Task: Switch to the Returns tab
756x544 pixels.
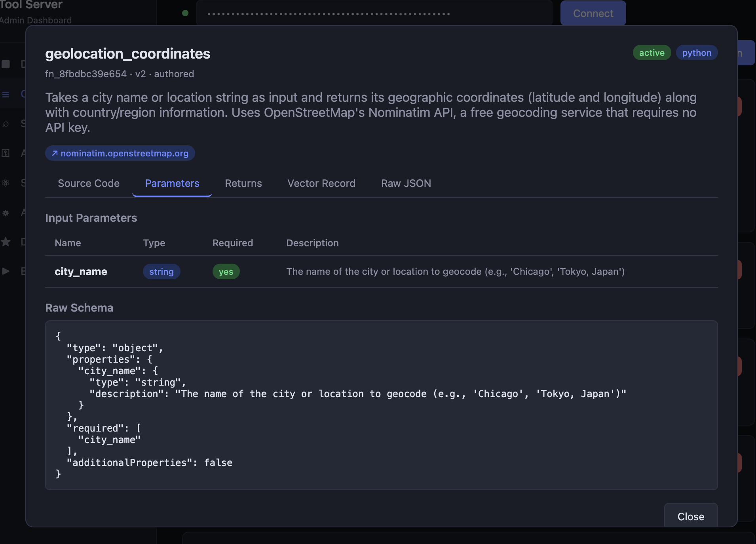Action: pos(243,183)
